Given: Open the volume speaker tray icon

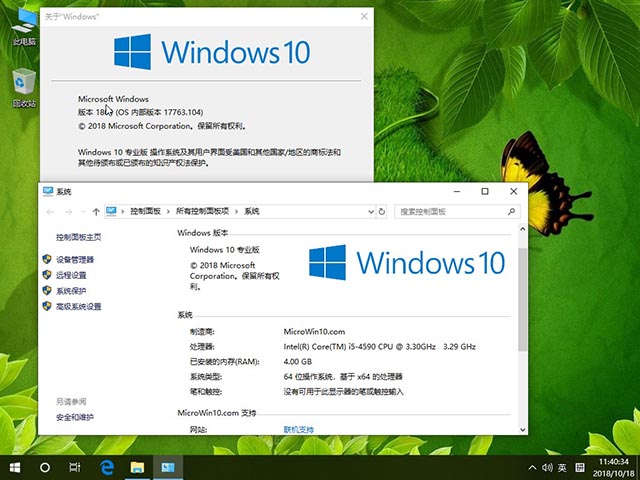Looking at the screenshot, I should (547, 468).
